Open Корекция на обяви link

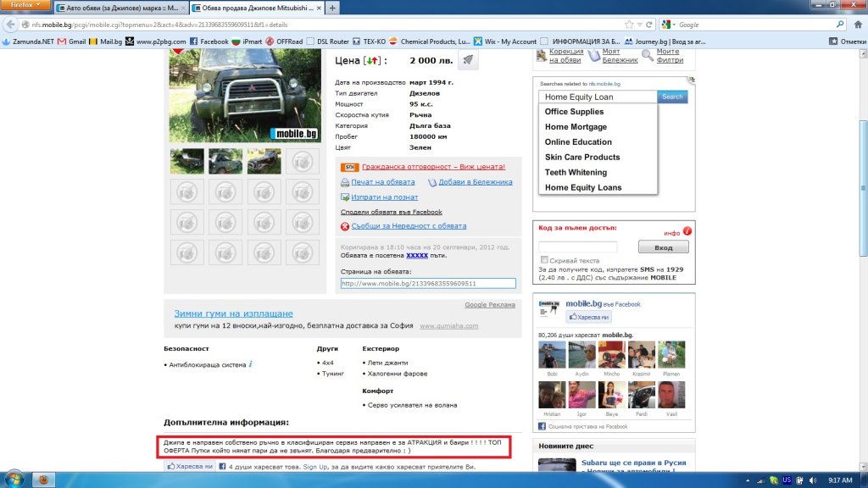[565, 55]
